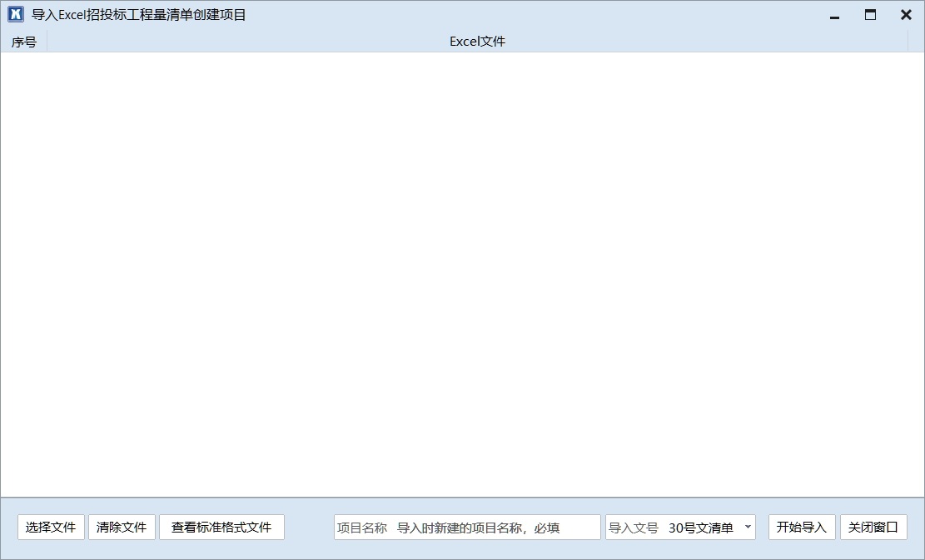Minimize the import window

click(834, 15)
